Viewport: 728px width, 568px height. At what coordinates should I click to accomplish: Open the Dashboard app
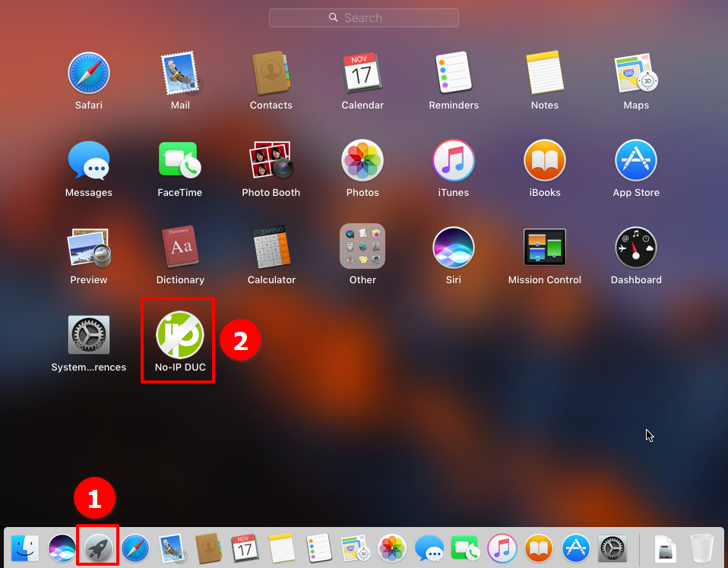pyautogui.click(x=636, y=246)
